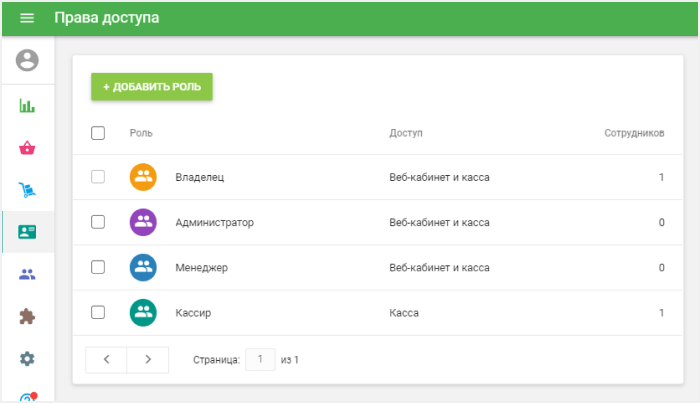700x403 pixels.
Task: Check the Администратор role checkbox
Action: [98, 222]
